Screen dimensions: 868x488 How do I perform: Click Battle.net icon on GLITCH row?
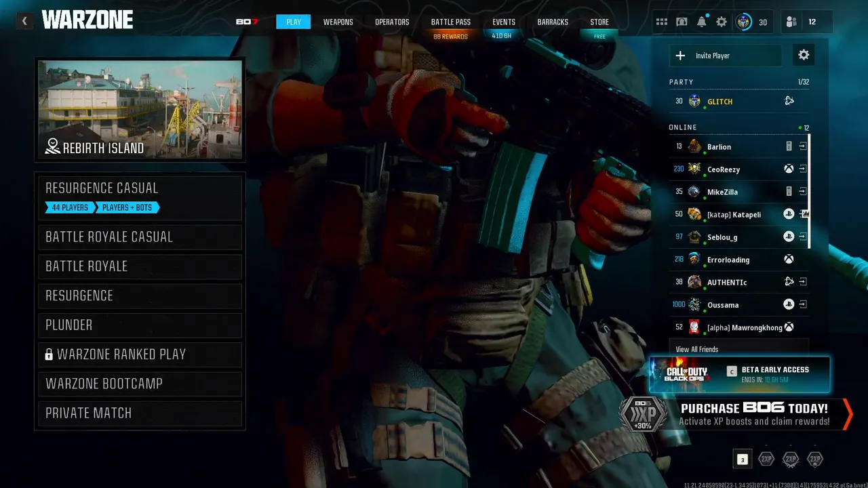(789, 101)
